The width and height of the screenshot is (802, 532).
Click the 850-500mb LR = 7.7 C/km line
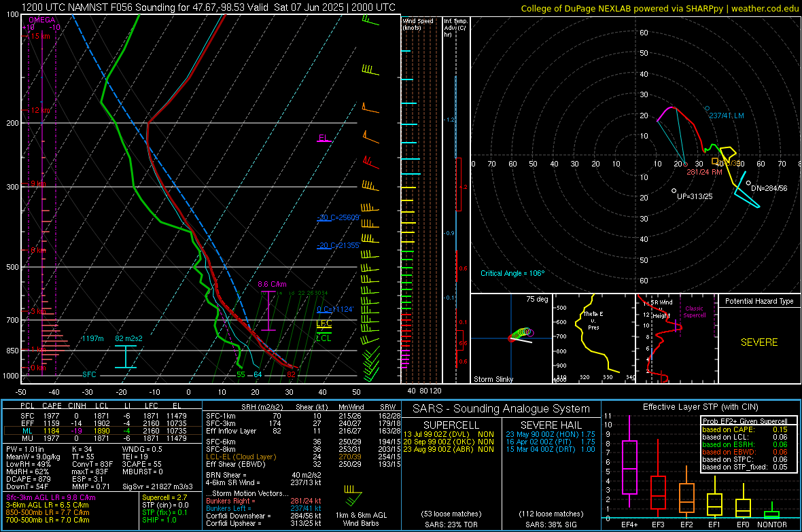(48, 512)
